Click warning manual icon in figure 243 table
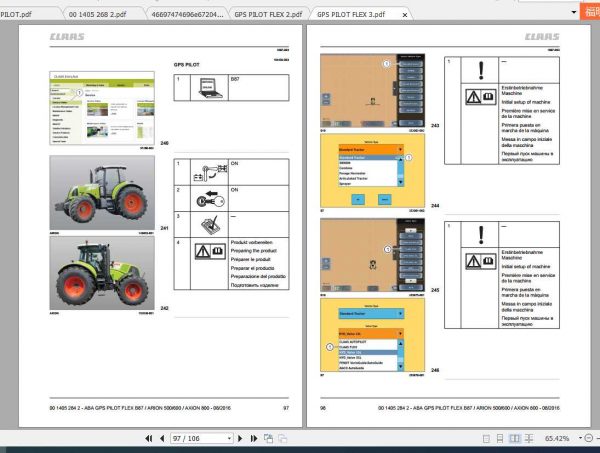Image resolution: width=600 pixels, height=453 pixels. tap(481, 97)
